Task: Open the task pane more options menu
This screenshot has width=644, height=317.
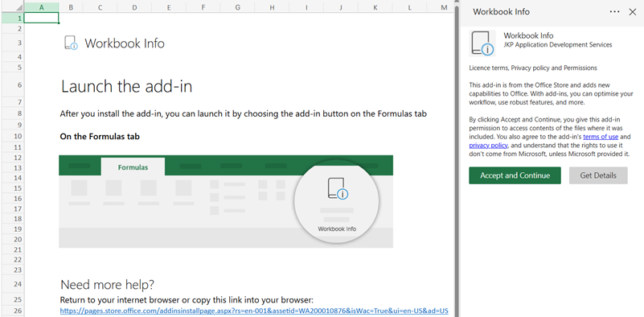Action: point(614,12)
